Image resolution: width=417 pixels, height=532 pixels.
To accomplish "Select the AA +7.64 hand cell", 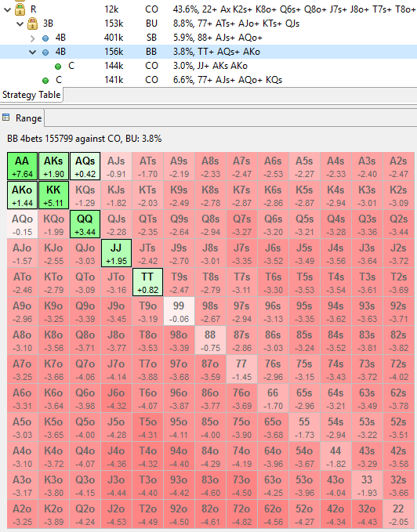I will (22, 166).
